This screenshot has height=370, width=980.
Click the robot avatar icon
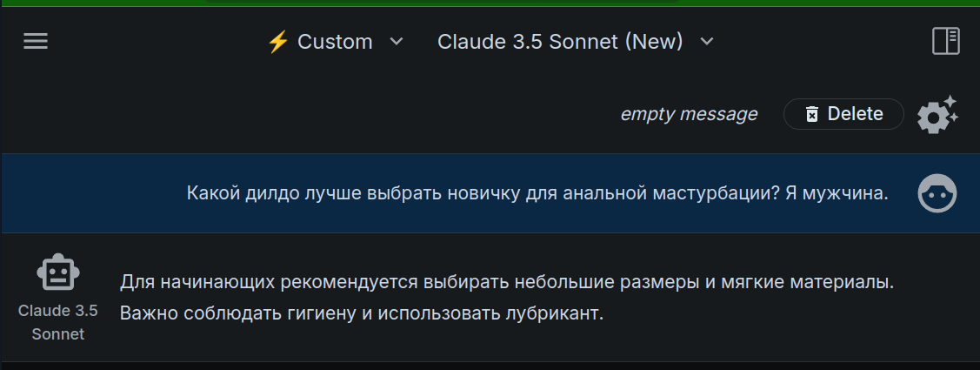pyautogui.click(x=58, y=272)
